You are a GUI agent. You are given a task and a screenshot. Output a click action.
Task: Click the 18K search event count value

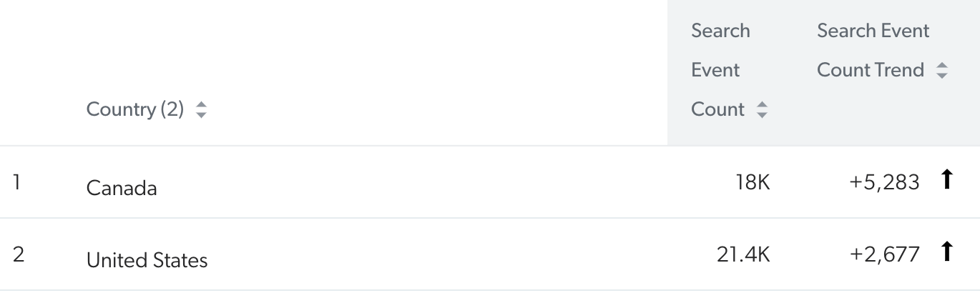pyautogui.click(x=753, y=182)
